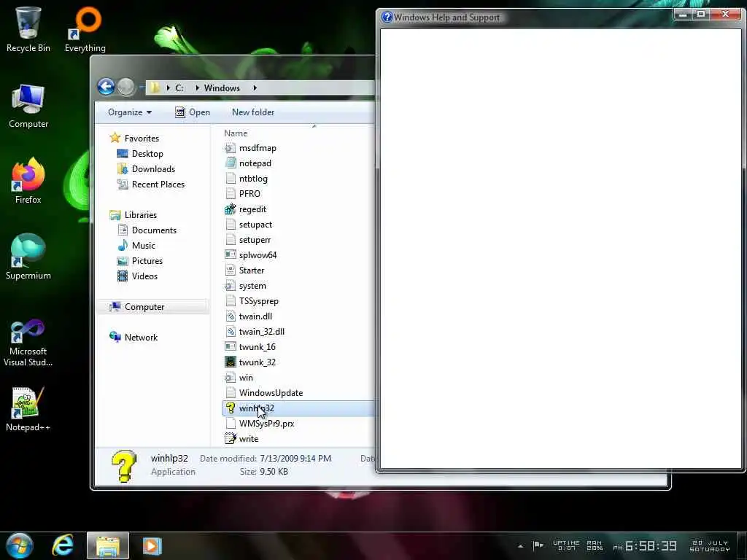Viewport: 747px width, 560px height.
Task: Click the large winhlp32 details pane icon
Action: coord(124,466)
